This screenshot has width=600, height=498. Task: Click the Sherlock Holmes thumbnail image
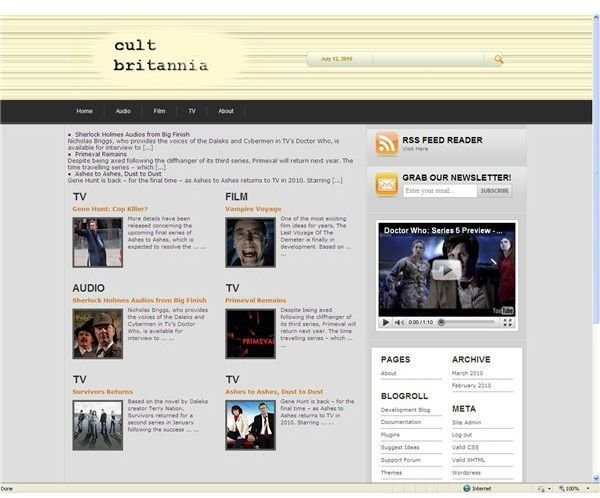click(98, 334)
